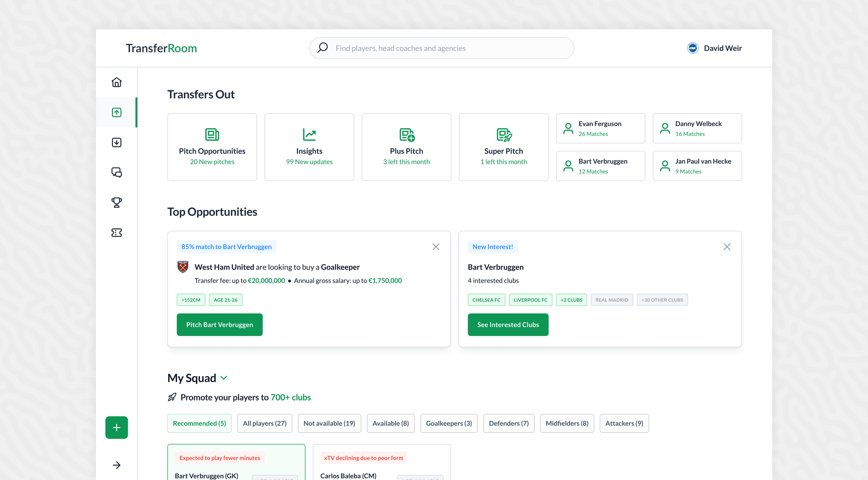Open David Weir profile name
The image size is (868, 480).
(x=723, y=48)
